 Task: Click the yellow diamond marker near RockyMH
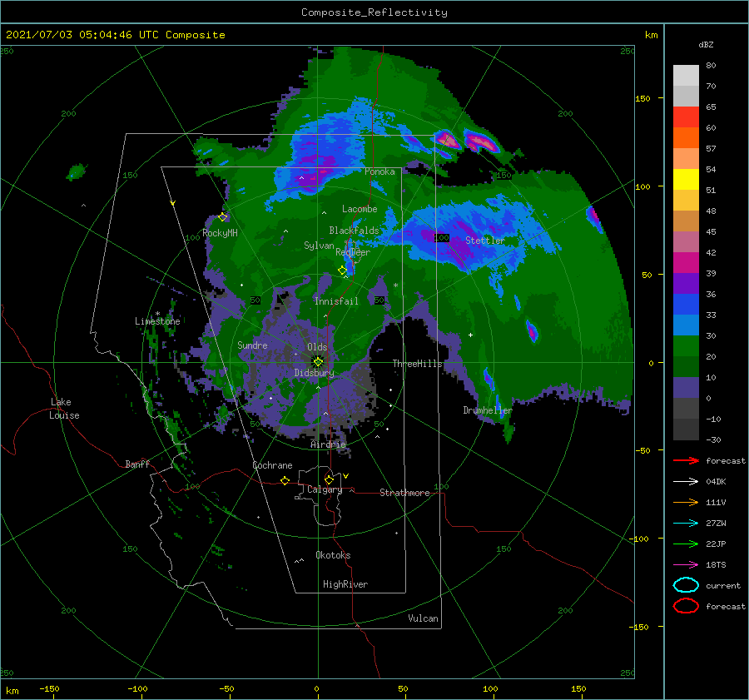click(x=222, y=217)
